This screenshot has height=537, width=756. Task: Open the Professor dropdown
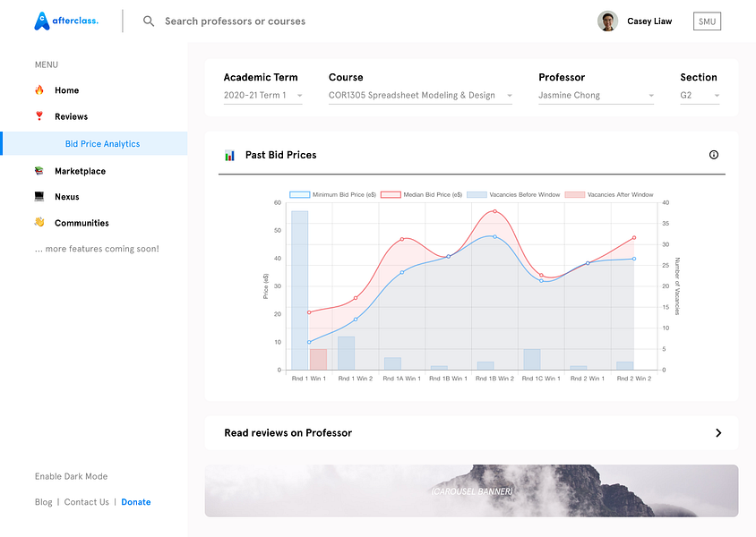tap(596, 96)
